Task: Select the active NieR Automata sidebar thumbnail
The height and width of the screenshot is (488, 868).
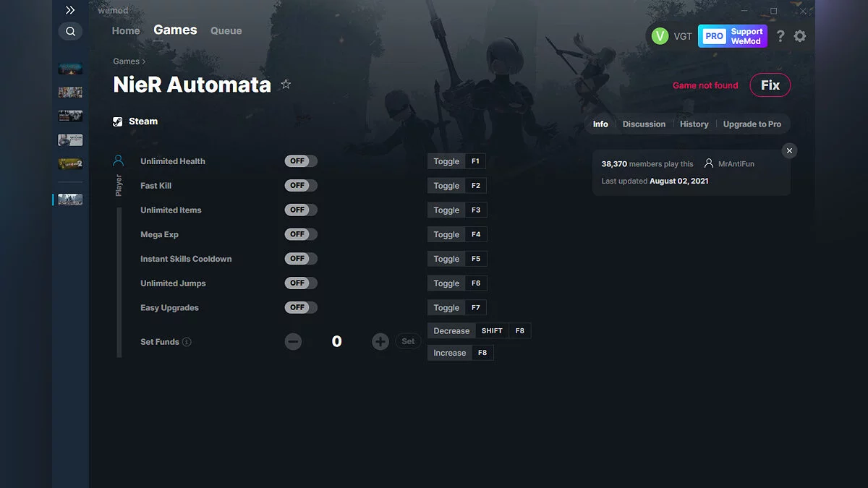Action: point(70,200)
